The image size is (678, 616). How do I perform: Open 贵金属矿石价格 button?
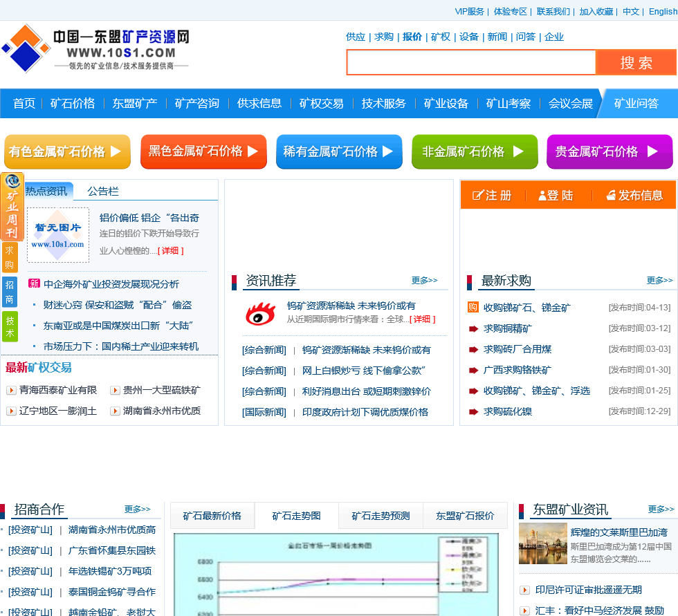click(610, 151)
